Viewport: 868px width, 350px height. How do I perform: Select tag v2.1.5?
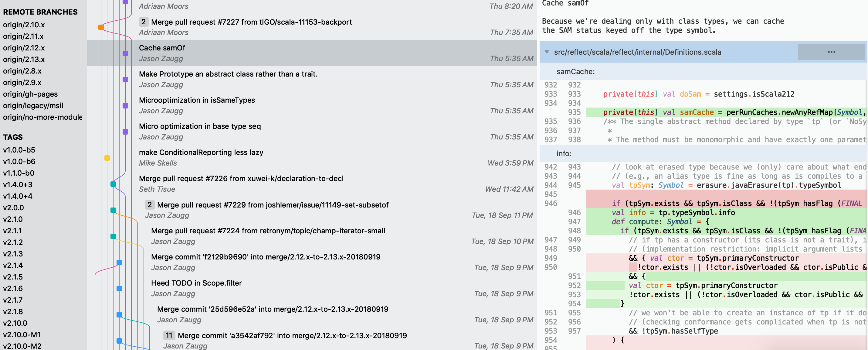click(x=13, y=277)
